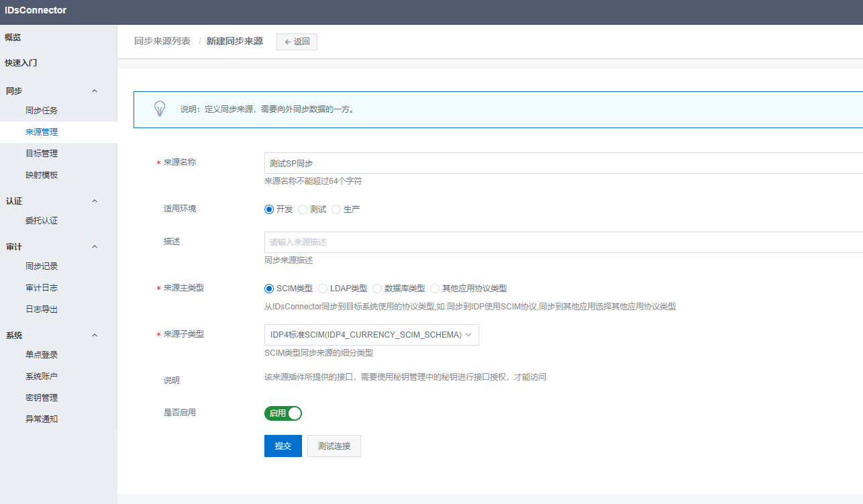Click the 提交 button
The width and height of the screenshot is (863, 504).
point(283,446)
